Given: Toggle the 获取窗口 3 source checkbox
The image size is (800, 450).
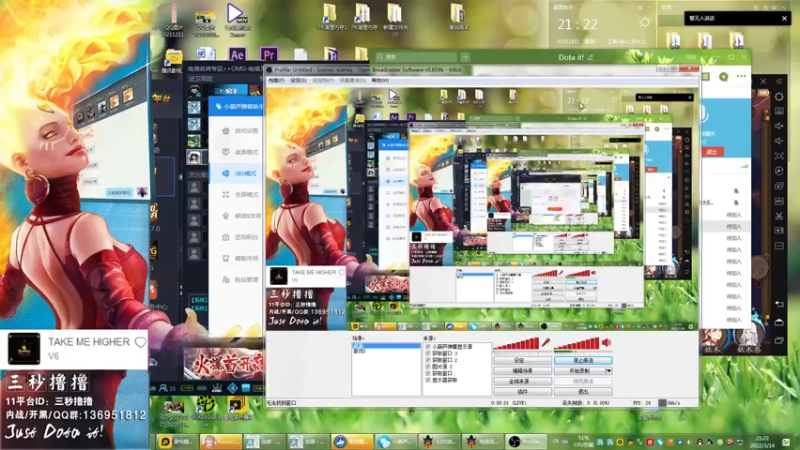Looking at the screenshot, I should point(428,354).
